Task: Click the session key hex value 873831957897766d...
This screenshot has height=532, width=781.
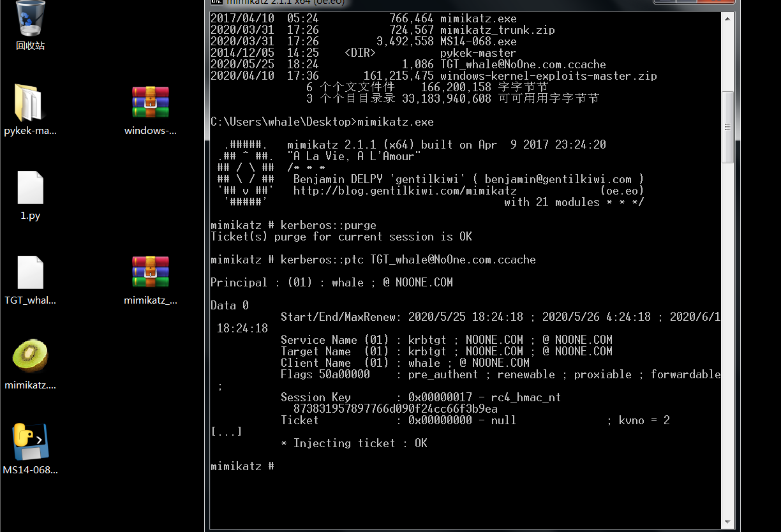Action: (x=396, y=409)
